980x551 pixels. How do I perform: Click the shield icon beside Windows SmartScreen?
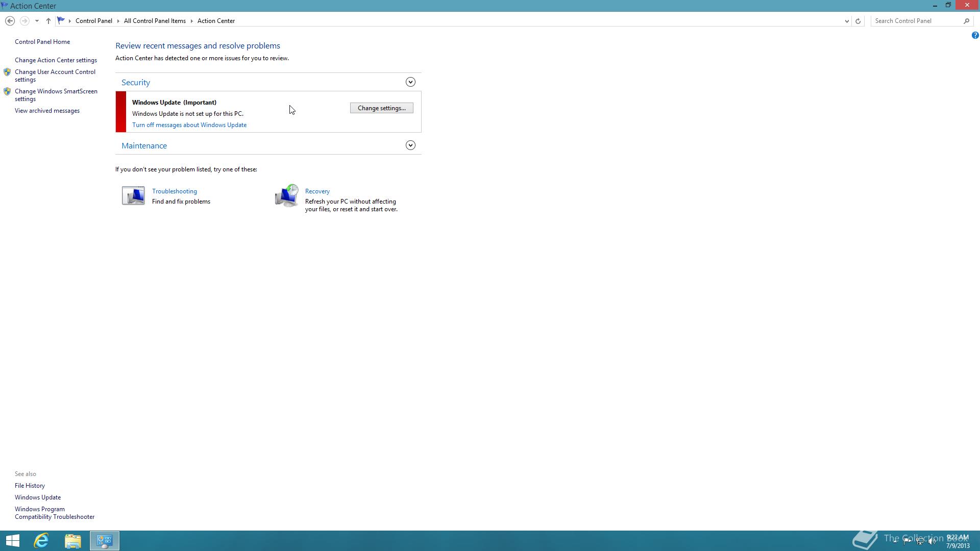point(7,91)
